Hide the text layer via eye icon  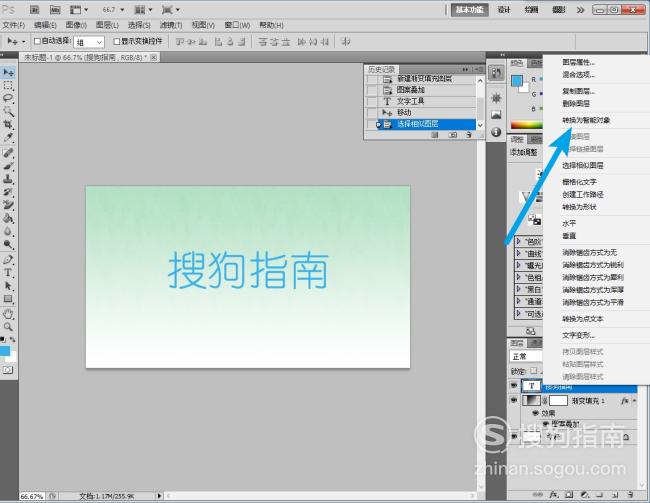514,386
